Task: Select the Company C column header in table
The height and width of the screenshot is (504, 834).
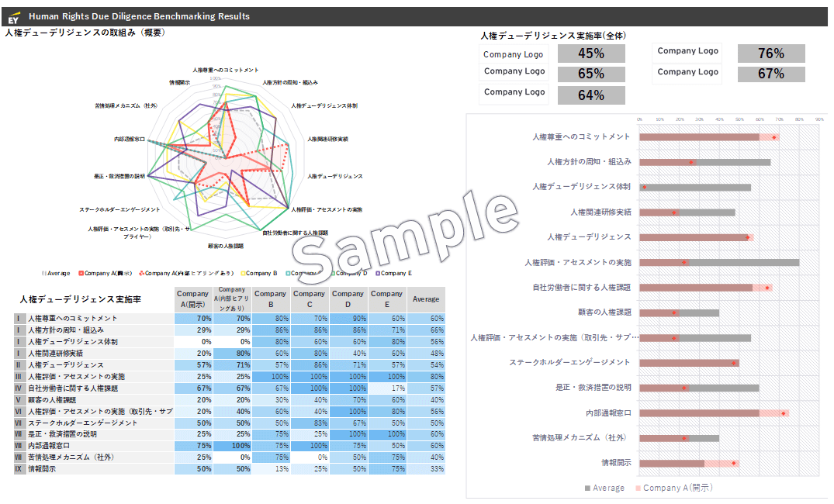Action: pos(309,299)
